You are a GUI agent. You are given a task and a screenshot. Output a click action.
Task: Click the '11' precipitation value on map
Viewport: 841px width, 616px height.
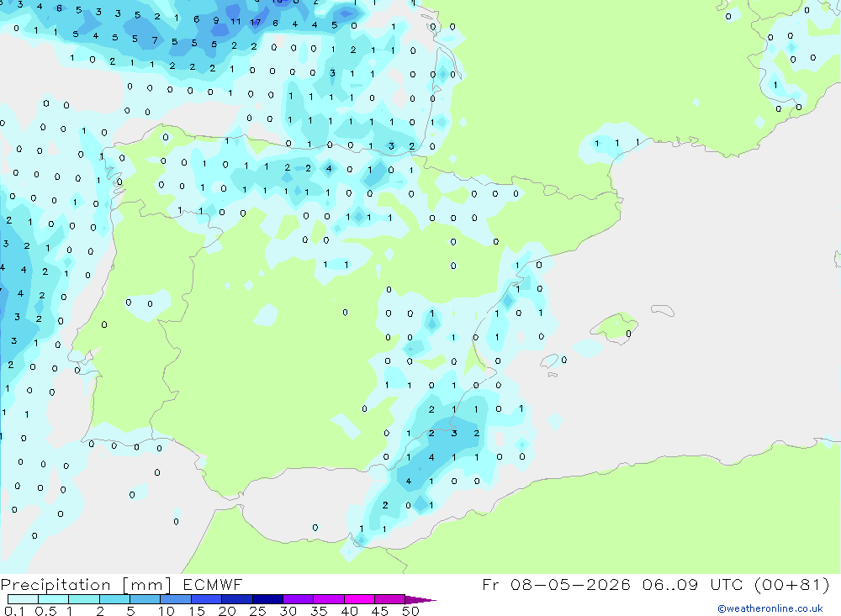pyautogui.click(x=236, y=22)
